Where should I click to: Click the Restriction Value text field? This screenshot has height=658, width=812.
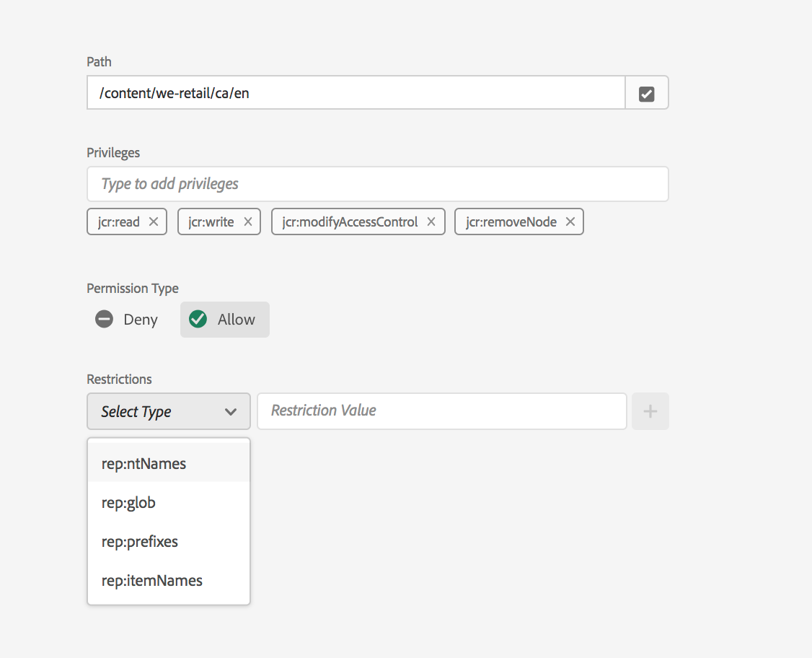pyautogui.click(x=441, y=411)
